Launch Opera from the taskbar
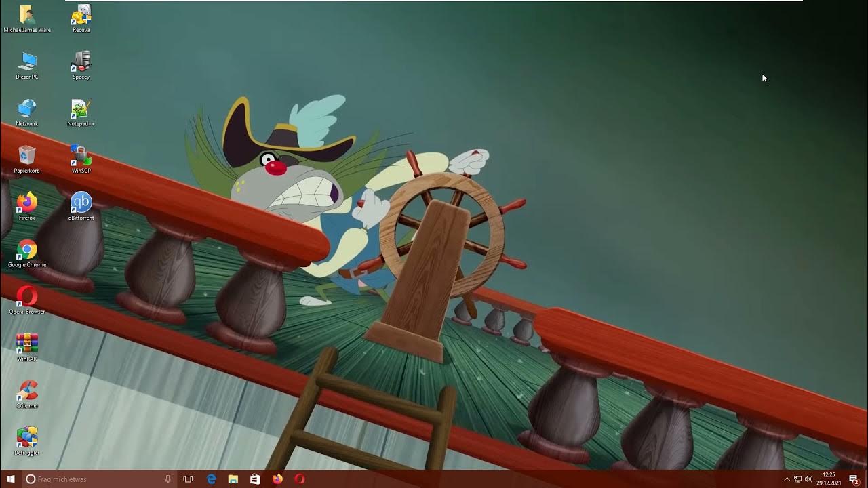Screen dimensions: 868x488 (300, 479)
